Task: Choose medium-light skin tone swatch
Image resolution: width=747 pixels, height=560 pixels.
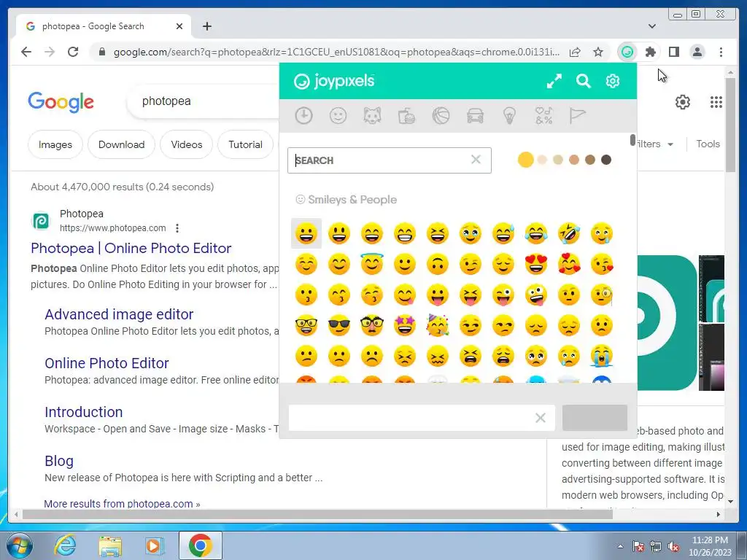Action: [558, 160]
